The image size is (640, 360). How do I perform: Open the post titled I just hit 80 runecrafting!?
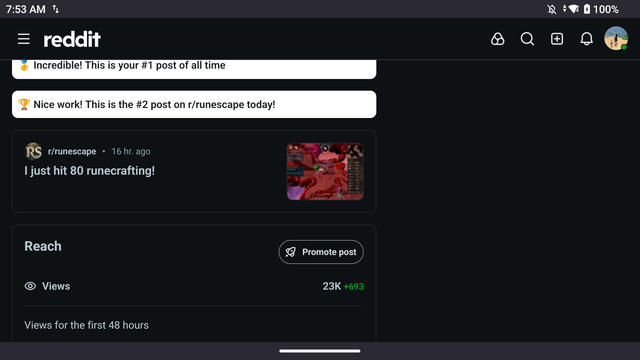click(89, 171)
